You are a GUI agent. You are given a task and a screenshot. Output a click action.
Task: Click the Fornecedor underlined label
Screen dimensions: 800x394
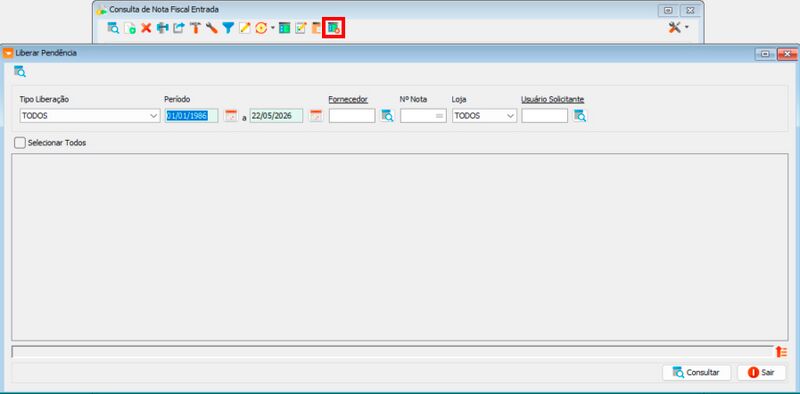(x=348, y=100)
